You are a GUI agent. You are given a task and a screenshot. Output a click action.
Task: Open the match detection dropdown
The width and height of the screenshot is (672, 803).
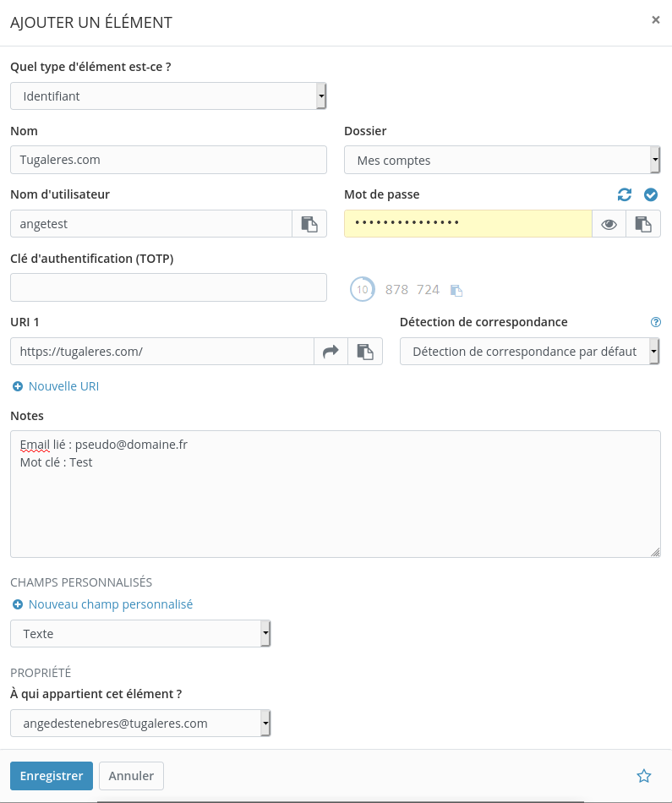(x=529, y=352)
